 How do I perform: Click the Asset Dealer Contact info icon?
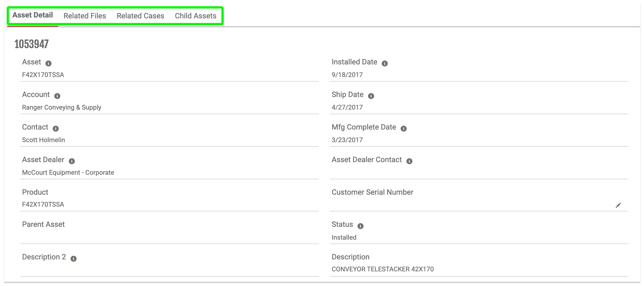tap(409, 161)
